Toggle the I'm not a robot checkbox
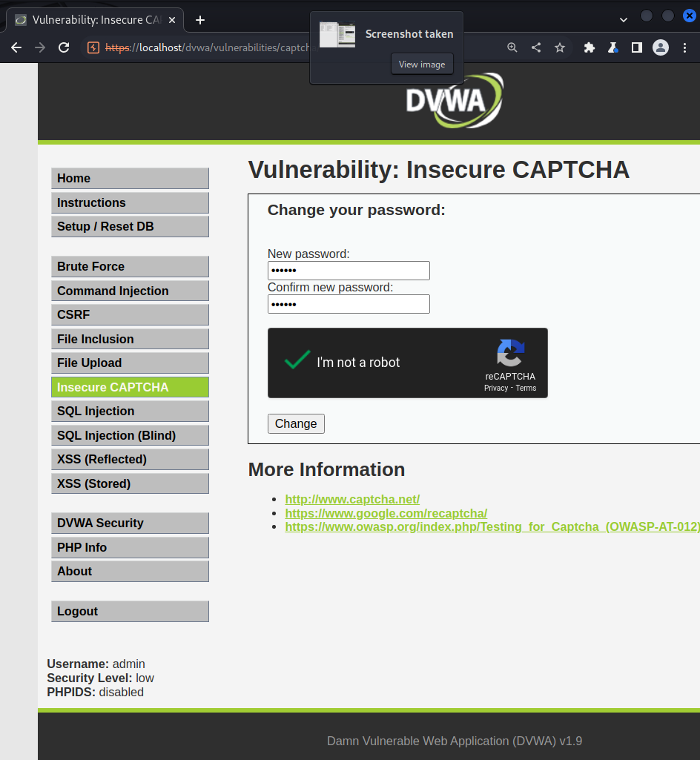This screenshot has width=700, height=760. point(297,360)
